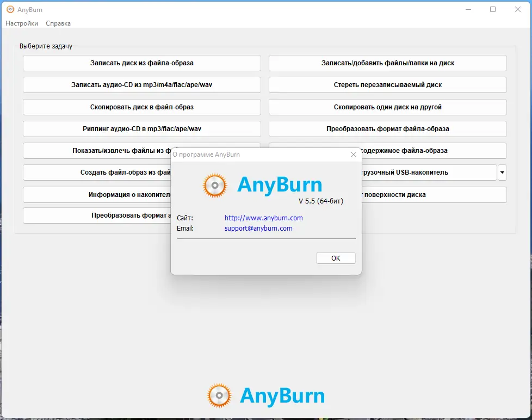Click 'Записать/добавить файлы/папки на диск'
Screen dimensions: 532x420
[387, 63]
